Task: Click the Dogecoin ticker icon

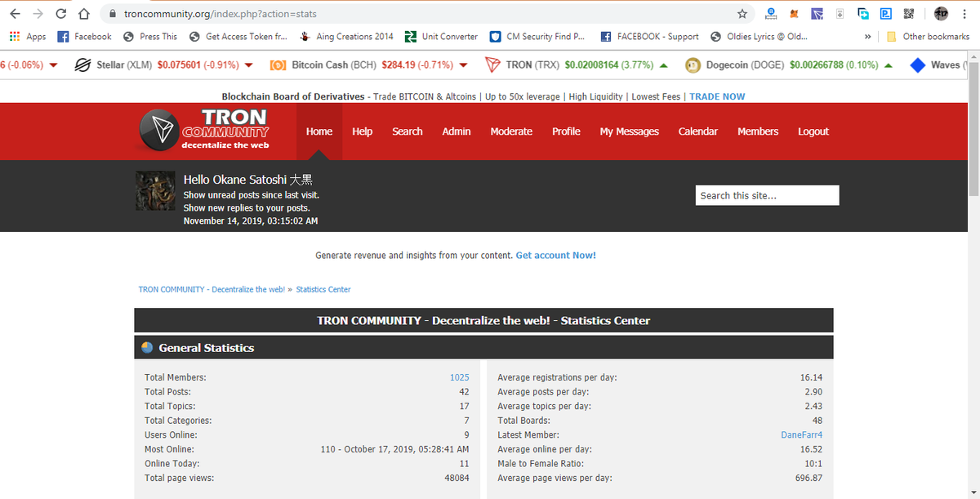Action: 693,65
